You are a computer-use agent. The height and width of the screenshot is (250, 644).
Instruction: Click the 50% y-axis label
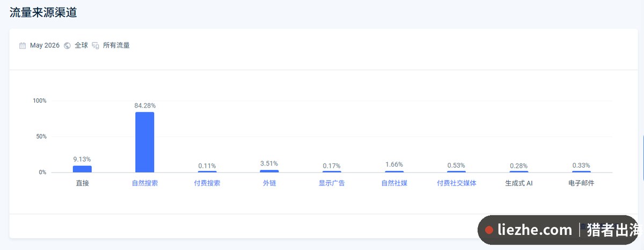click(41, 137)
